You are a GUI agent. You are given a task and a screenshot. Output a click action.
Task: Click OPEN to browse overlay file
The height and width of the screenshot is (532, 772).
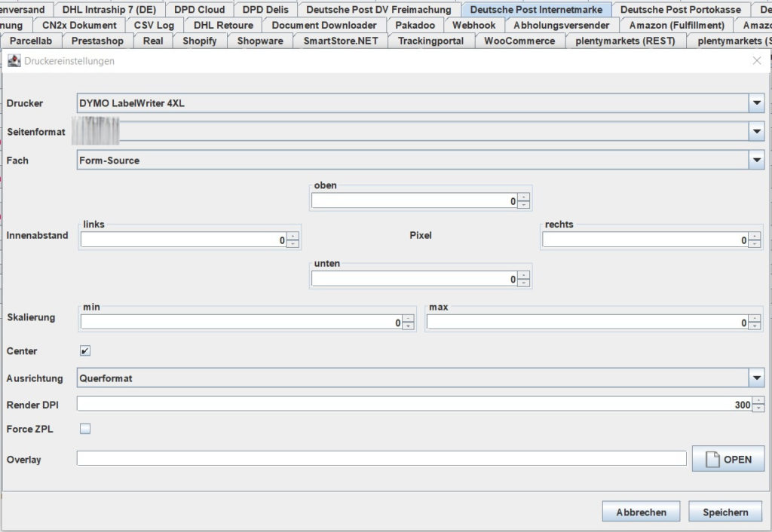[728, 459]
